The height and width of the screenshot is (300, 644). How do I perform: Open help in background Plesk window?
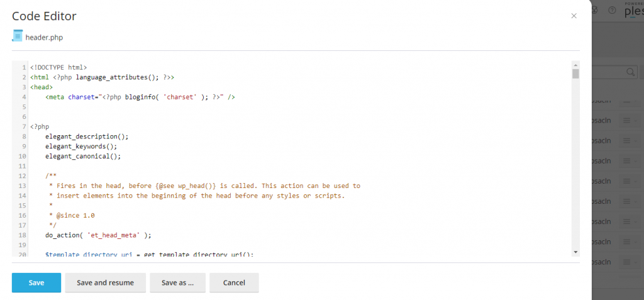612,10
